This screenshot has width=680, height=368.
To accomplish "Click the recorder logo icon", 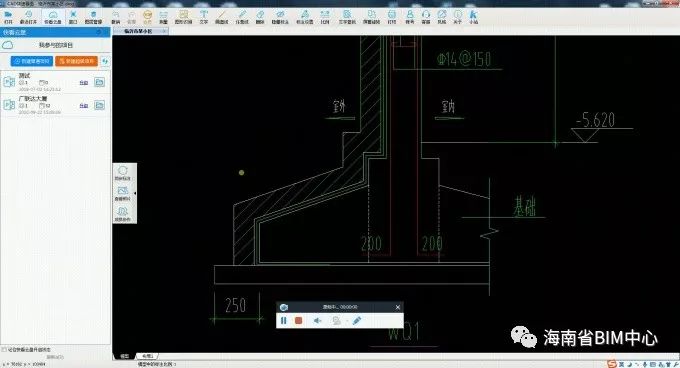I will (x=284, y=307).
